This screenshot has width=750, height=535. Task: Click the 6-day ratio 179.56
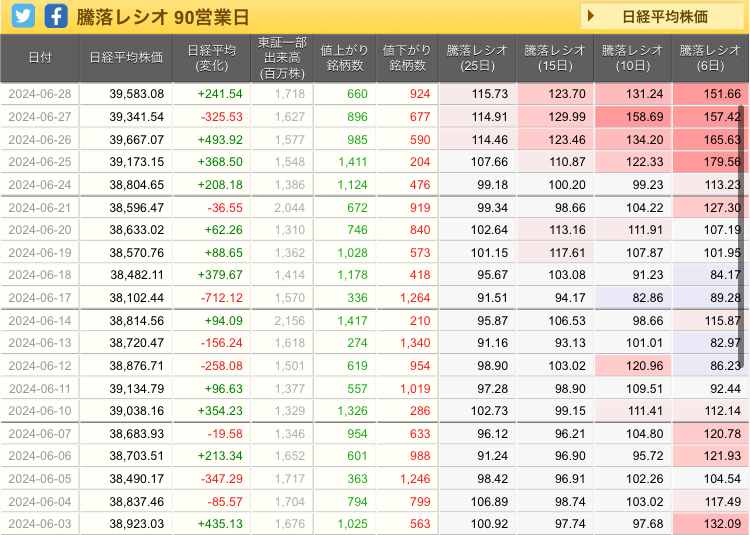click(x=722, y=162)
